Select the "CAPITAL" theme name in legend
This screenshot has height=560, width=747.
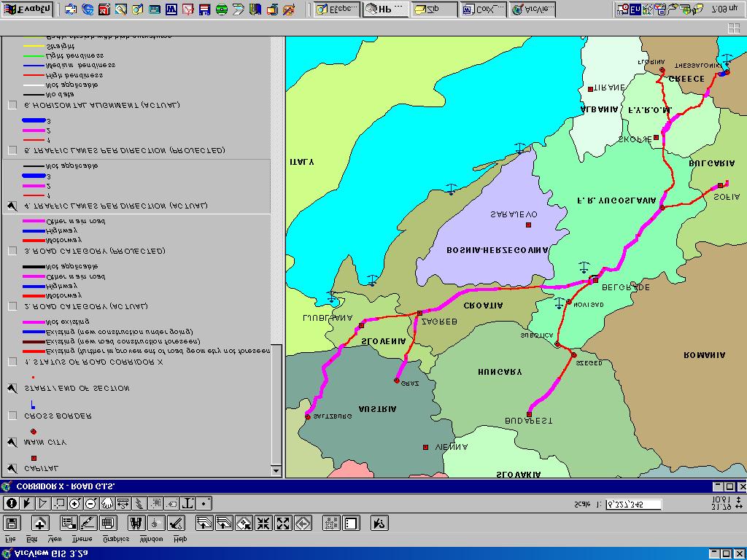[x=41, y=469]
